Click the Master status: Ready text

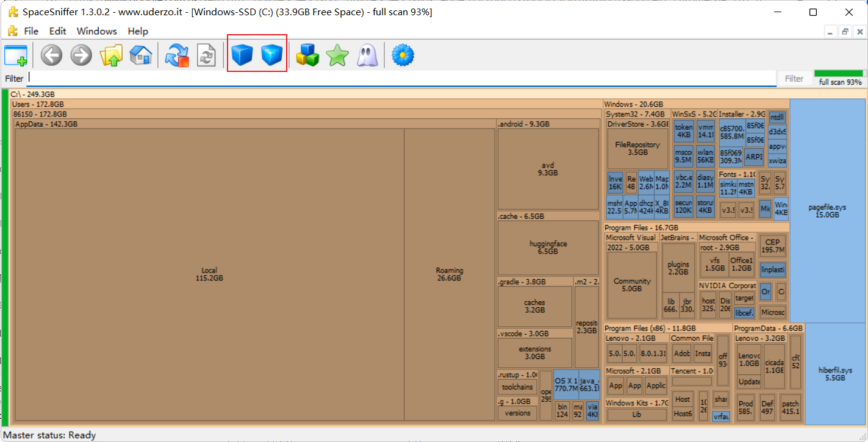pyautogui.click(x=50, y=435)
